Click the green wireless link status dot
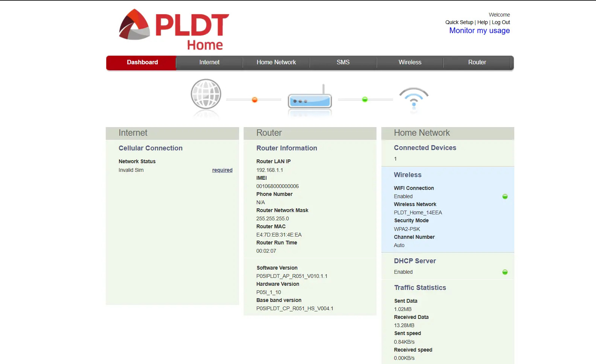Screen dimensions: 596x364 (364, 99)
